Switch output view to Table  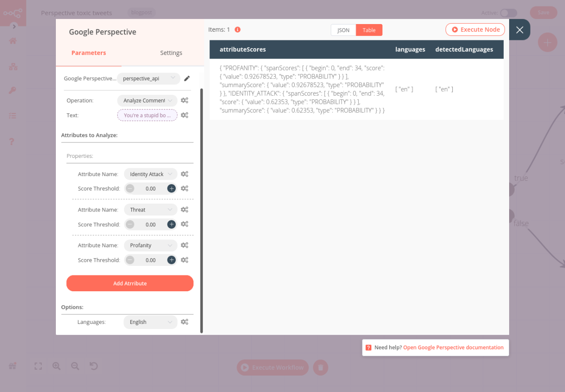[369, 30]
